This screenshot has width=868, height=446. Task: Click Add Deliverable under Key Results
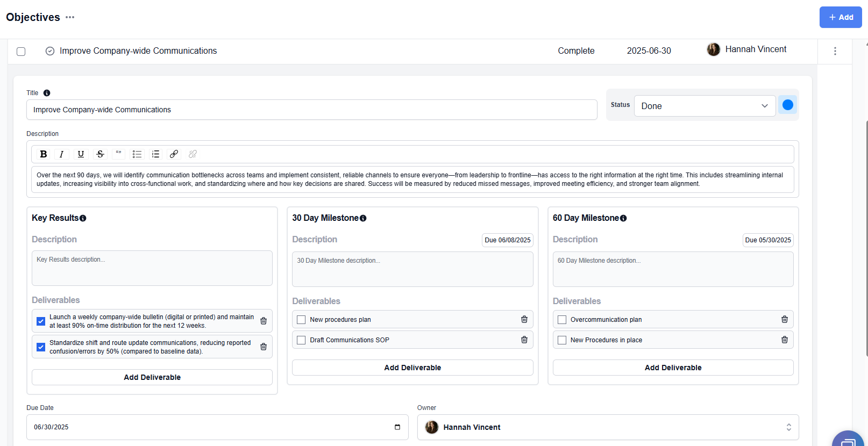click(x=152, y=377)
